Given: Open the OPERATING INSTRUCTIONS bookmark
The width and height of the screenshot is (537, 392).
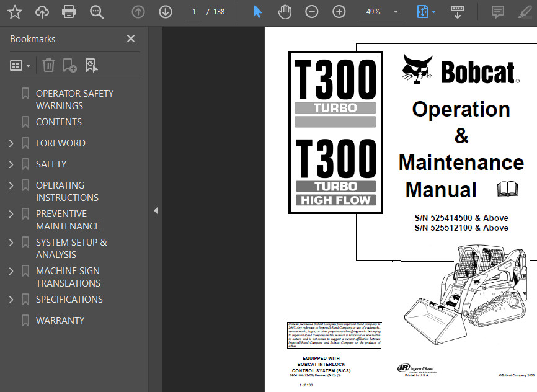Looking at the screenshot, I should click(67, 191).
